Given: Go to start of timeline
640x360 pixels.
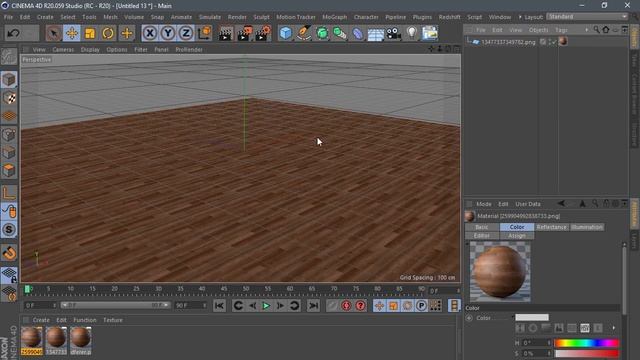Looking at the screenshot, I should [219, 305].
